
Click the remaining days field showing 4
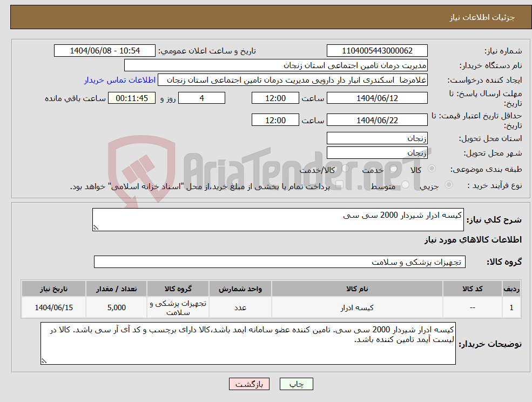click(201, 98)
